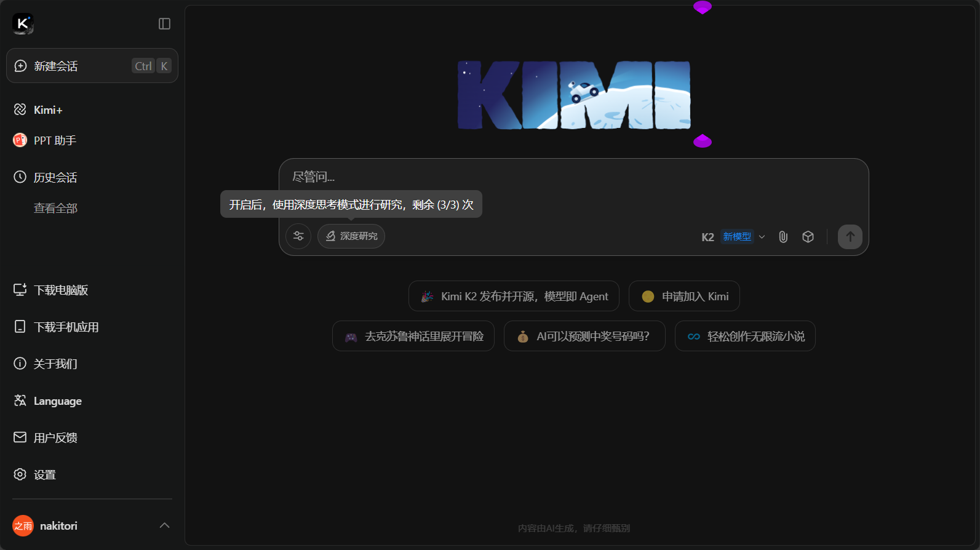
Task: Click the 尽管问 message input field
Action: [573, 177]
